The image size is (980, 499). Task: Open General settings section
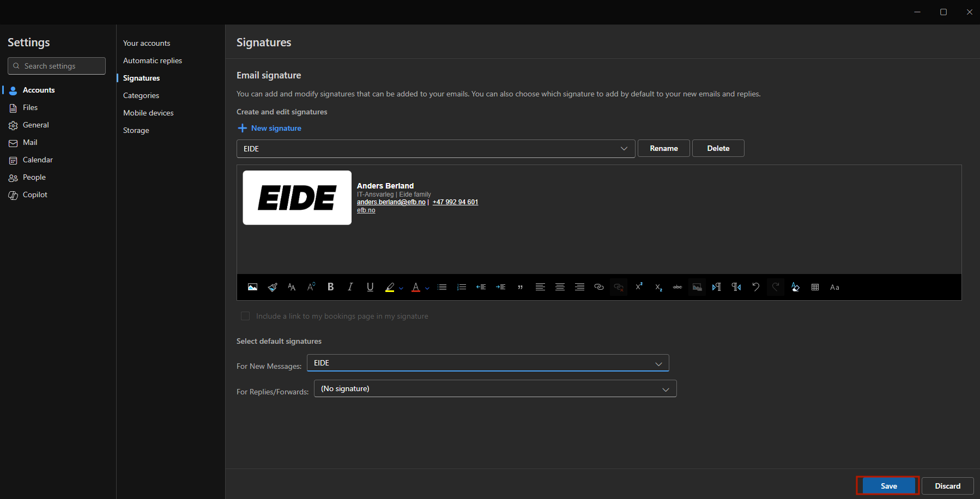click(36, 125)
